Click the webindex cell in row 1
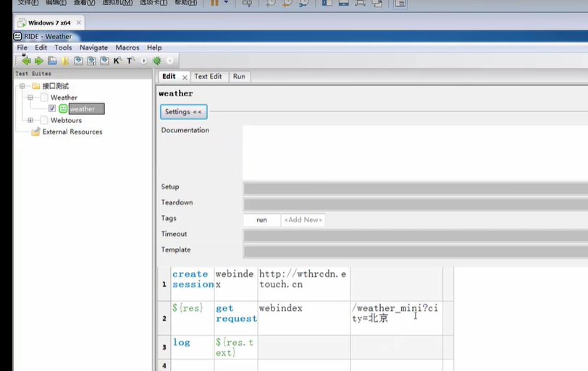Screen dimensions: 588x371 pyautogui.click(x=236, y=284)
